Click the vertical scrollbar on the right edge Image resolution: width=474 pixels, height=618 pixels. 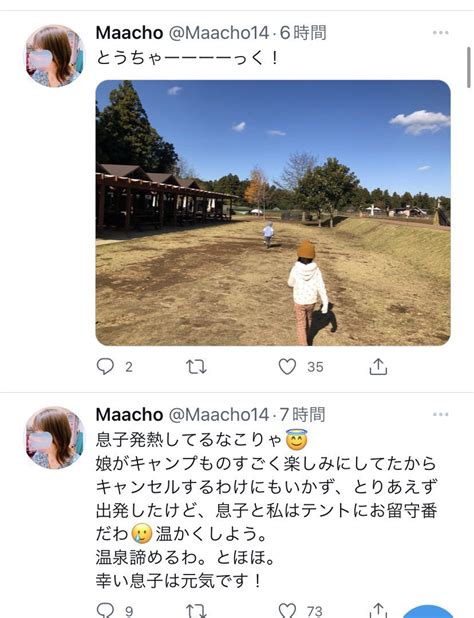(468, 67)
